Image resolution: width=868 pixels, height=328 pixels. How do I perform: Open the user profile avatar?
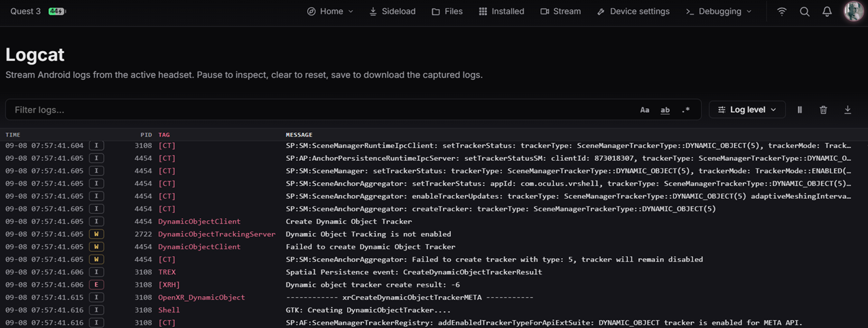click(x=854, y=11)
